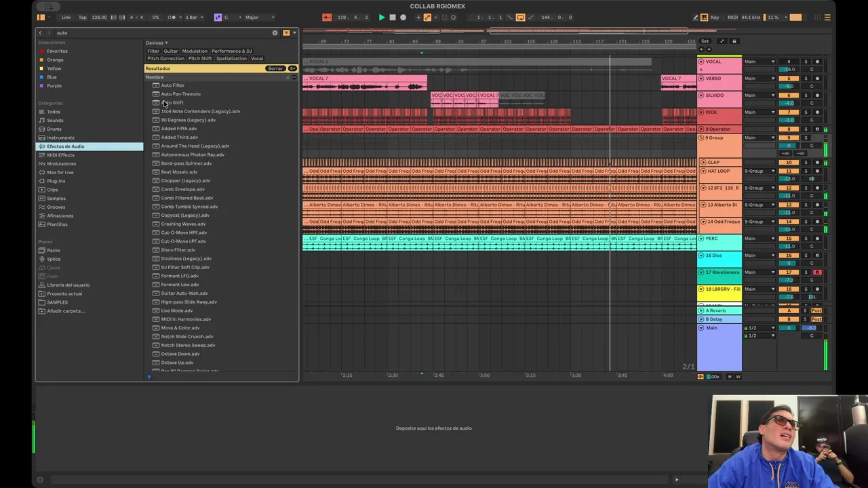Click the Tap tempo button
This screenshot has width=868, height=488.
coord(83,17)
